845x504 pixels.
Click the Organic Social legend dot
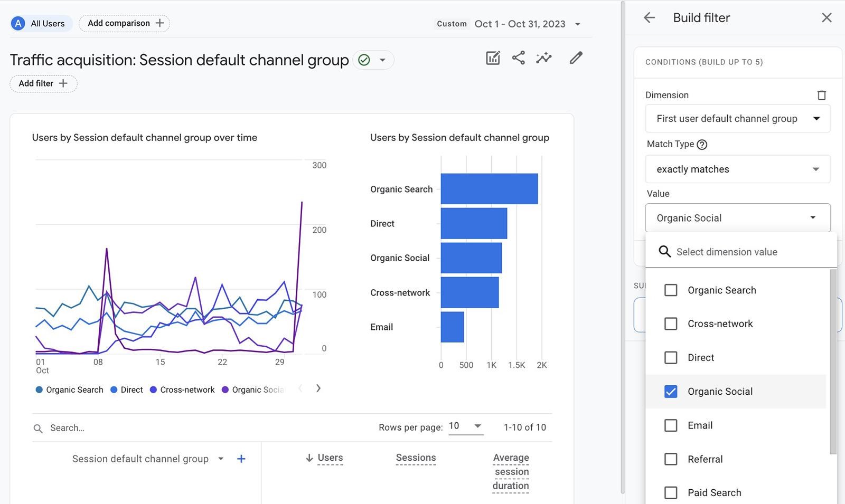click(225, 390)
